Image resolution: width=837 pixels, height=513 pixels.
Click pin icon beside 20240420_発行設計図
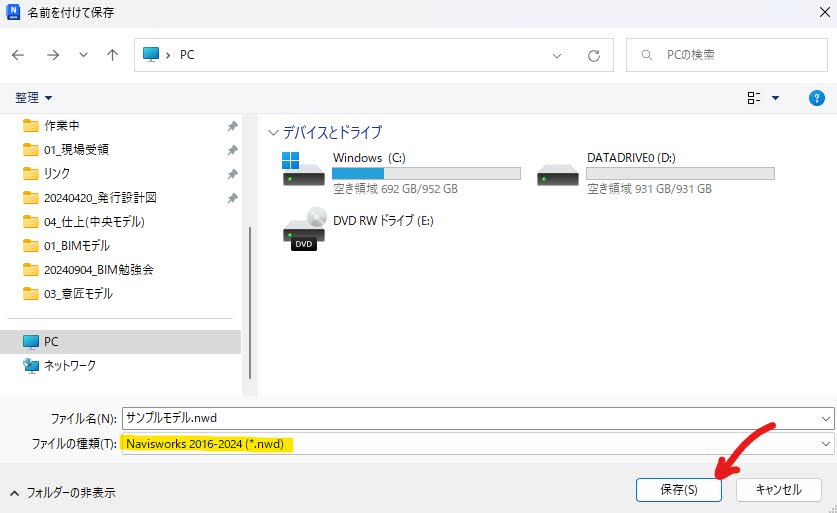(232, 198)
